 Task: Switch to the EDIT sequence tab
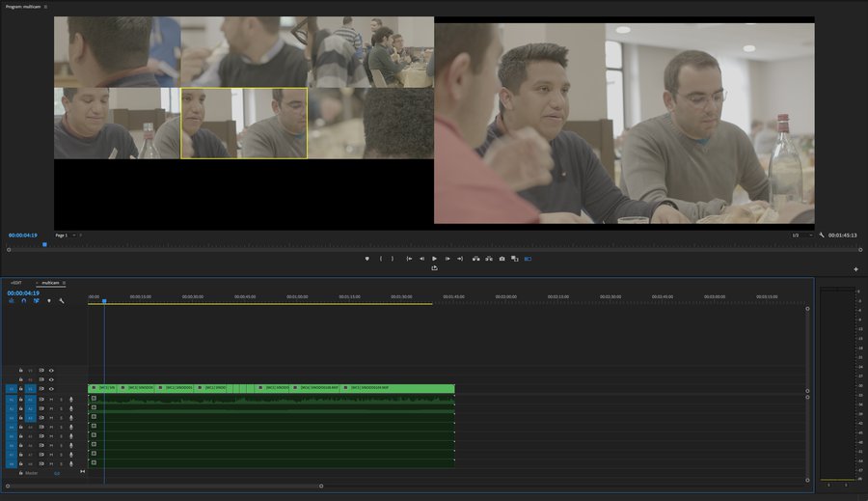coord(15,283)
